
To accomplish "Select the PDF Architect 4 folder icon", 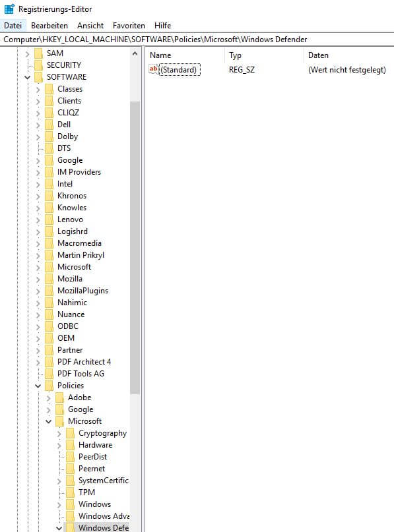I will point(49,362).
